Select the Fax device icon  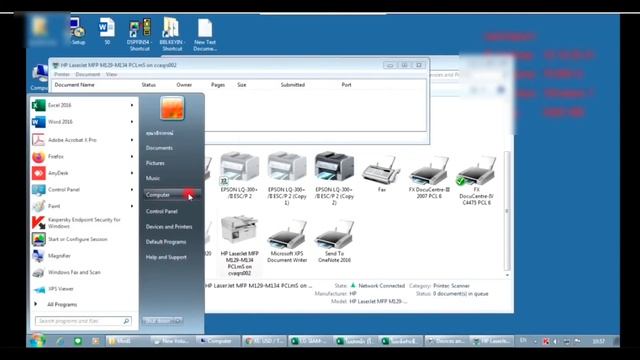point(381,173)
